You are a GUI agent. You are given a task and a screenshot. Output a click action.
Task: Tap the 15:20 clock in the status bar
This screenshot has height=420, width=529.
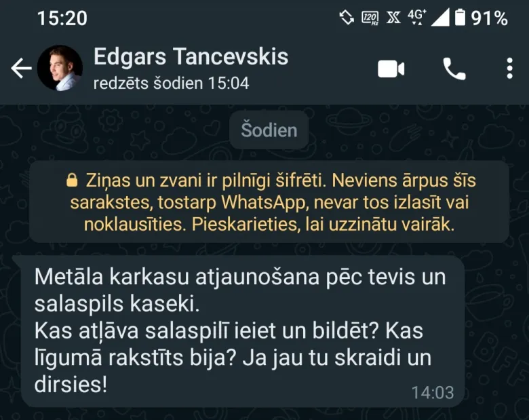tap(62, 18)
